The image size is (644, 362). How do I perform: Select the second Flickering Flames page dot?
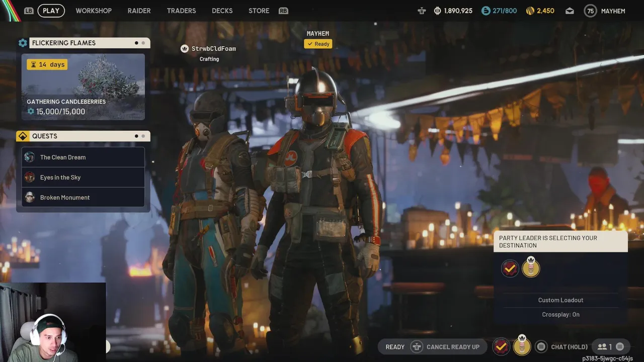pyautogui.click(x=143, y=43)
